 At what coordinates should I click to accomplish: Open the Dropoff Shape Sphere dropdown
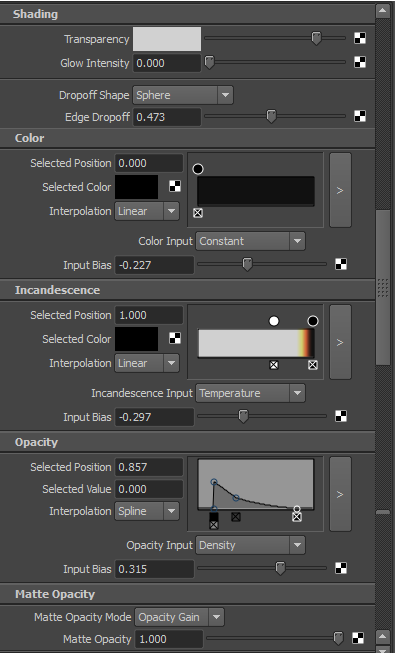click(183, 95)
